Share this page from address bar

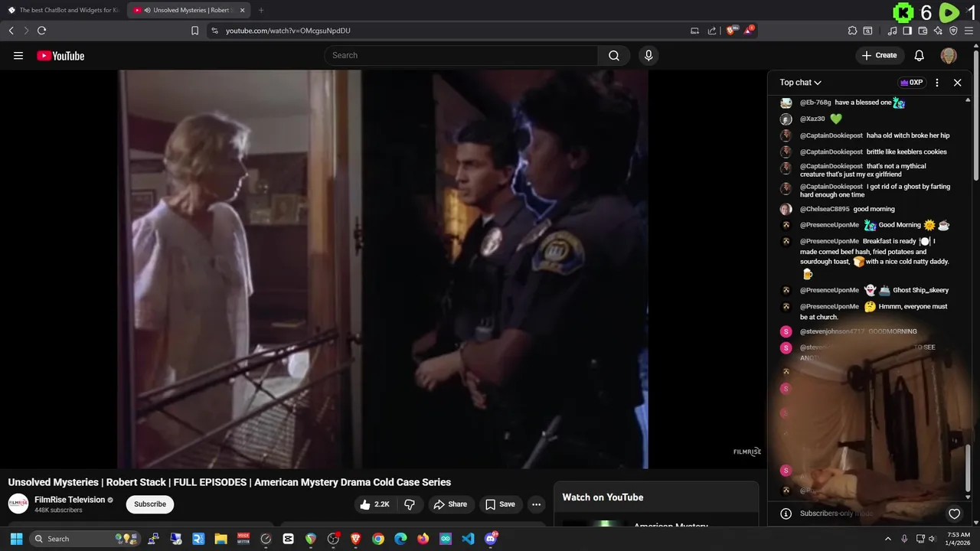712,31
